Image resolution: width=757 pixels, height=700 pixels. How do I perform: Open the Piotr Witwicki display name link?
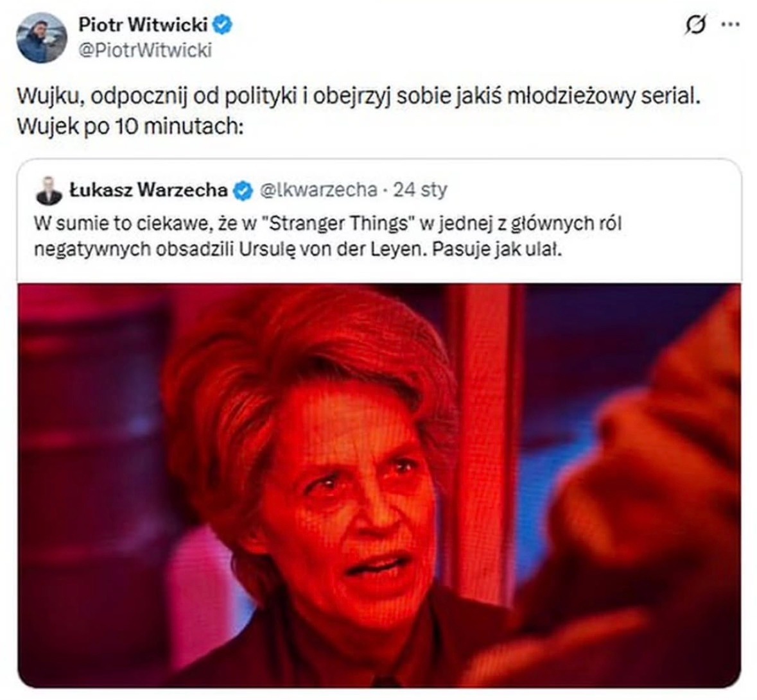(x=143, y=24)
